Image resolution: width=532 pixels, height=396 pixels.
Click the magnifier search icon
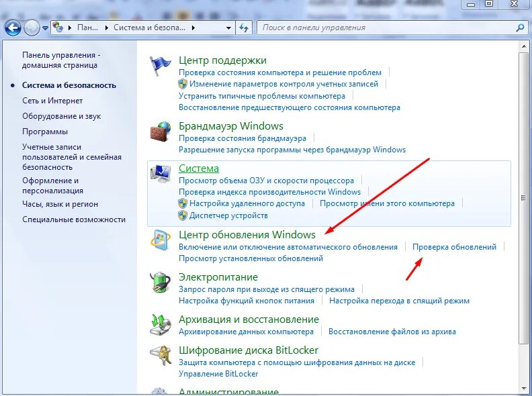[x=520, y=28]
